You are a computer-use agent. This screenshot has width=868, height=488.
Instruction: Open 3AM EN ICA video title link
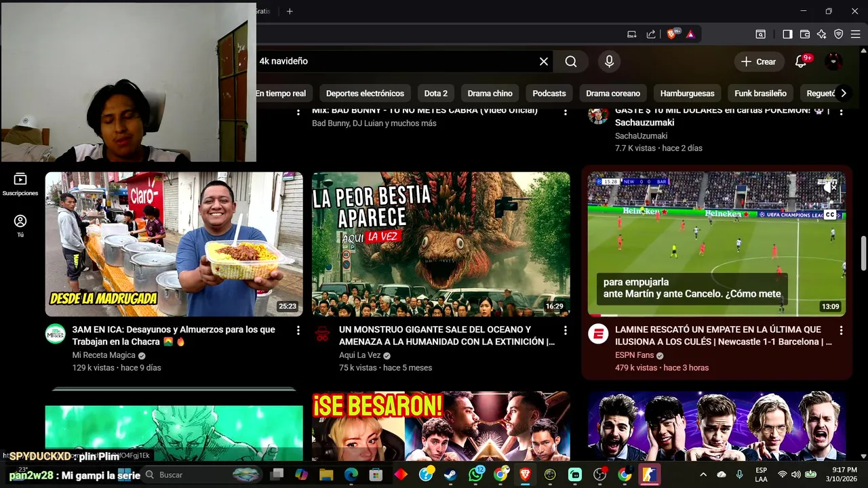(x=174, y=335)
